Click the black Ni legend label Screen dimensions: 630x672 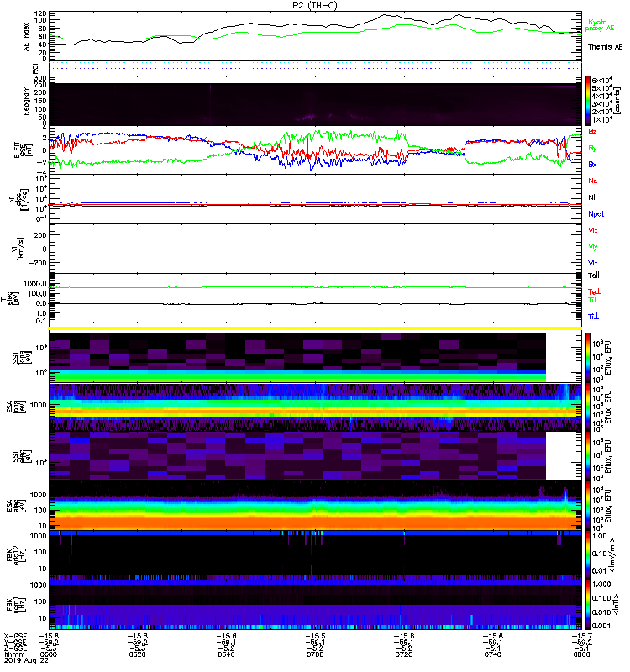point(591,197)
